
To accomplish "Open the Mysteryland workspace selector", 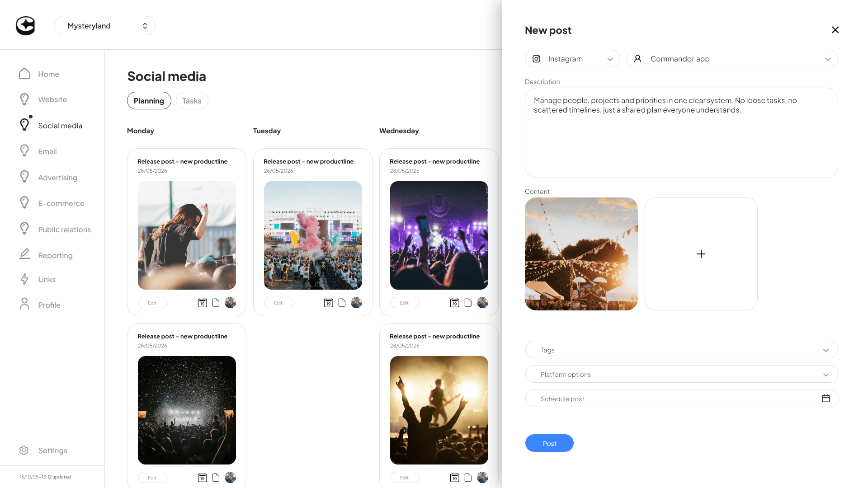I will click(x=104, y=25).
